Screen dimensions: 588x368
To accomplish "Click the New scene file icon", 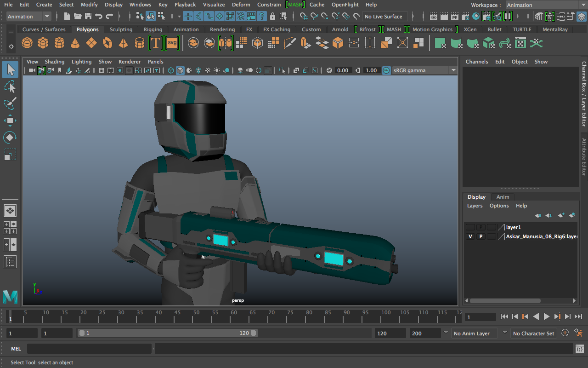I will pos(67,17).
